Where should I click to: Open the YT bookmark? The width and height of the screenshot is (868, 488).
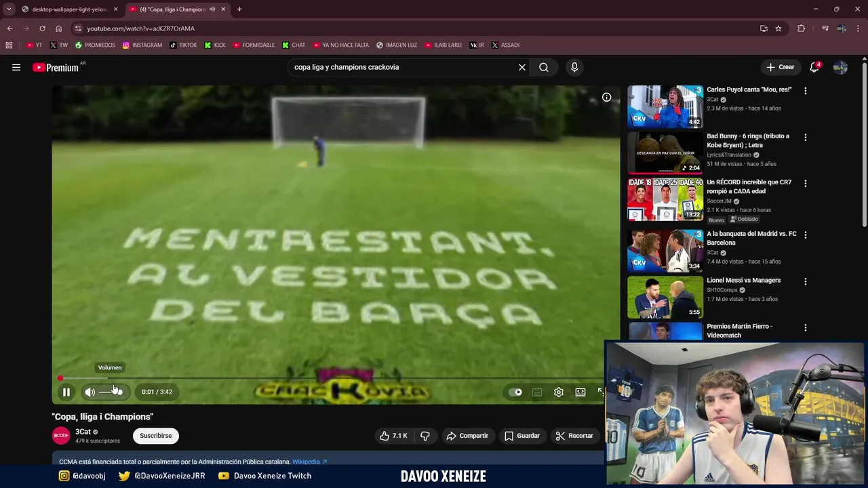tap(34, 45)
